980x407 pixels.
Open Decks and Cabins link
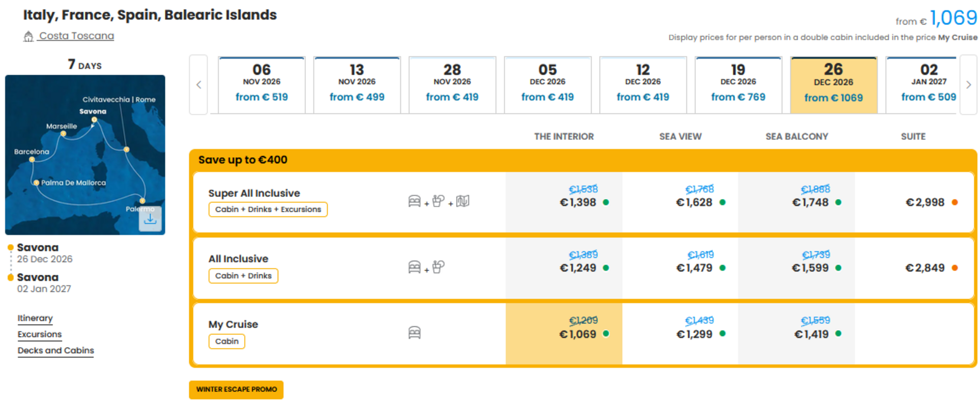(56, 351)
